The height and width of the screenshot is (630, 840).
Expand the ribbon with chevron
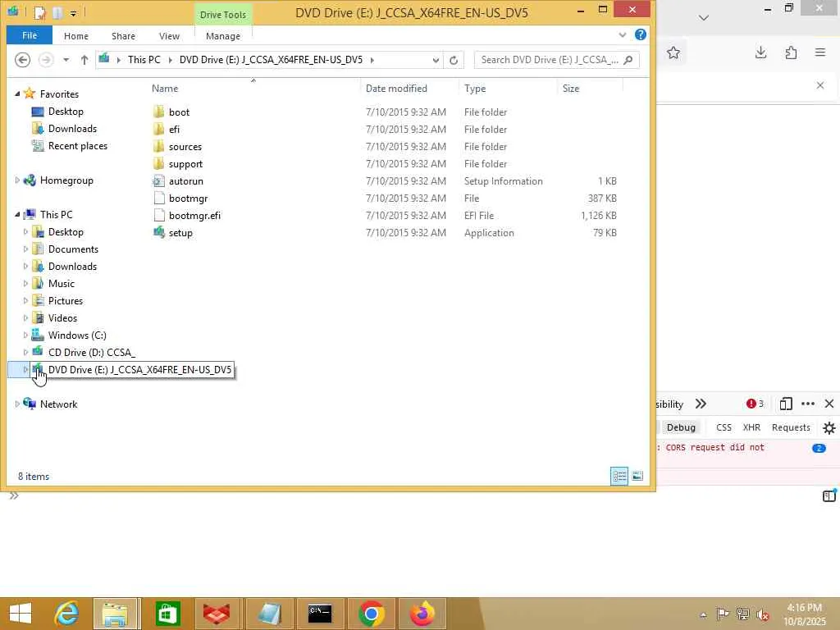coord(623,35)
